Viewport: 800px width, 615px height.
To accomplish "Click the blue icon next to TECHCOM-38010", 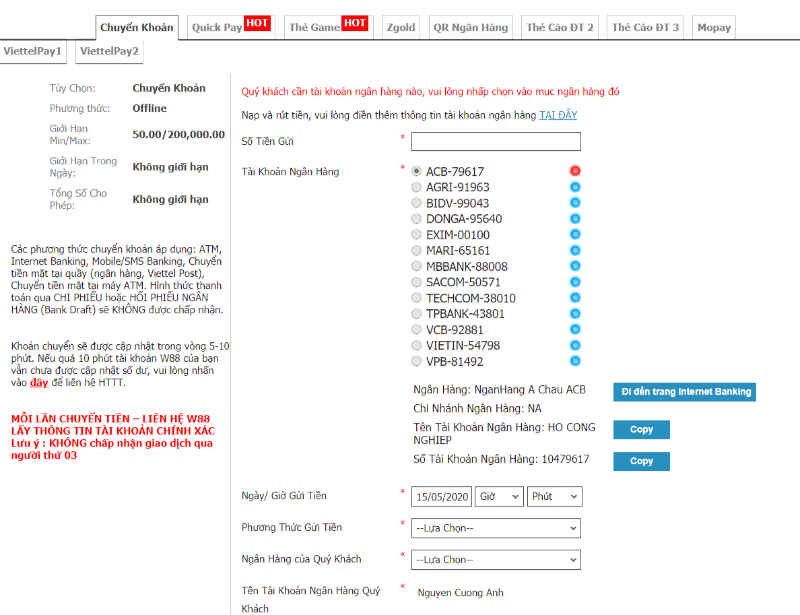I will [x=575, y=298].
